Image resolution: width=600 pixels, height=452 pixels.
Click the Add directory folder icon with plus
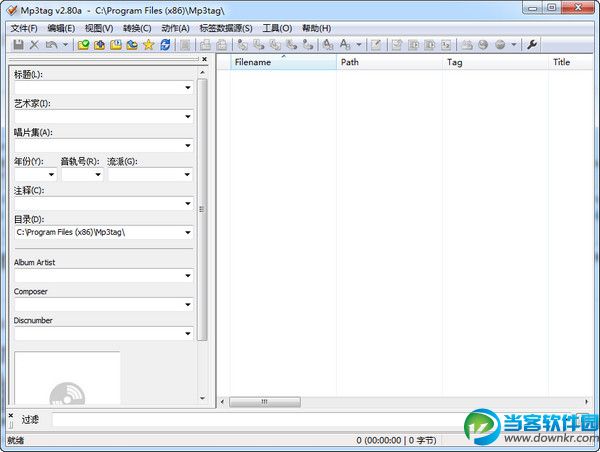99,45
